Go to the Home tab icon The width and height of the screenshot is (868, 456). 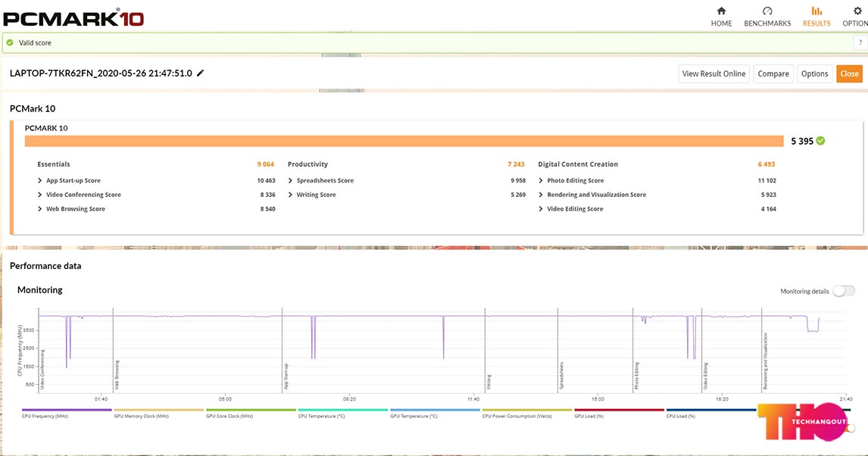point(721,11)
